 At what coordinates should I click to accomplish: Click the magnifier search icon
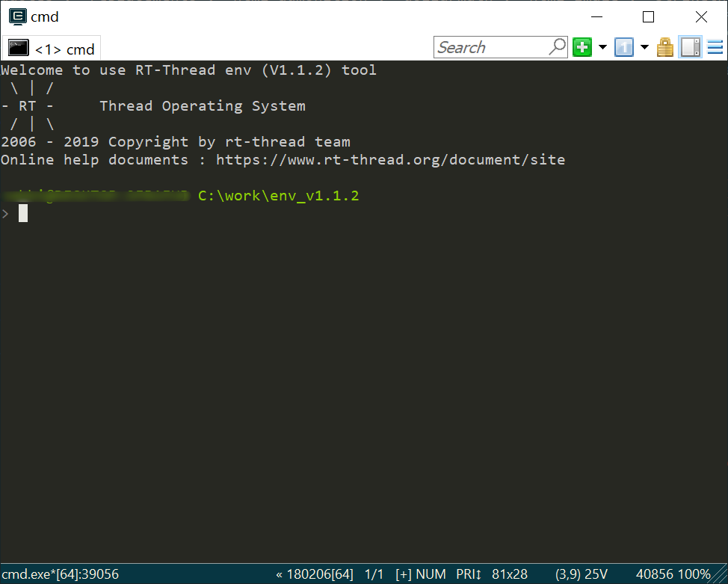[557, 47]
